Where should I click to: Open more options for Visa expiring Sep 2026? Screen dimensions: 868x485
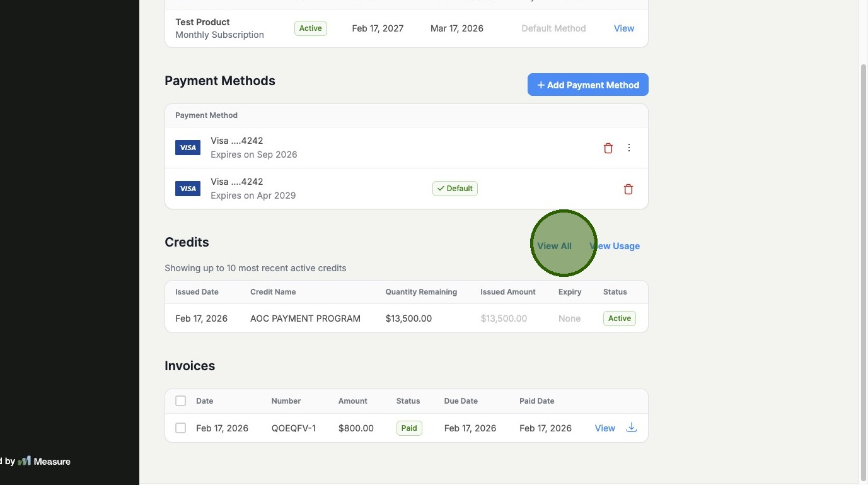pyautogui.click(x=628, y=148)
